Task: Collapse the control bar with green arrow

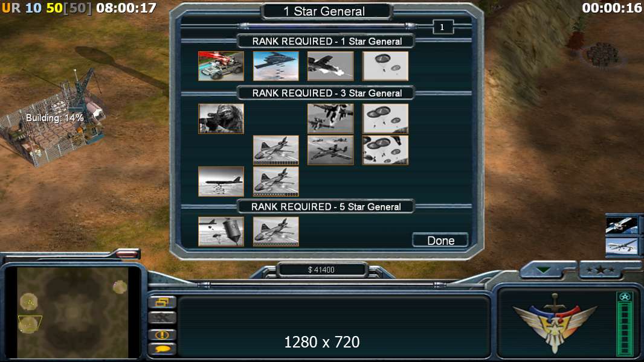Action: coord(543,270)
